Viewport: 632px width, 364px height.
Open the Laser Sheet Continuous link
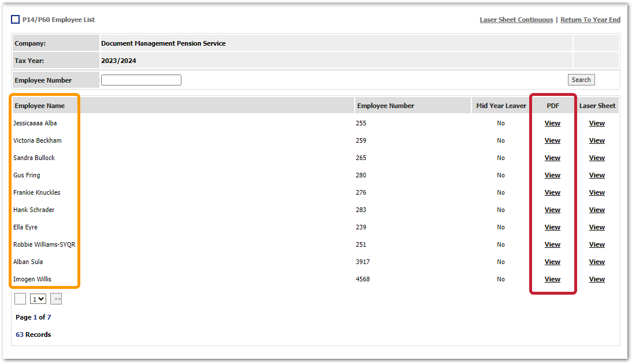[516, 20]
